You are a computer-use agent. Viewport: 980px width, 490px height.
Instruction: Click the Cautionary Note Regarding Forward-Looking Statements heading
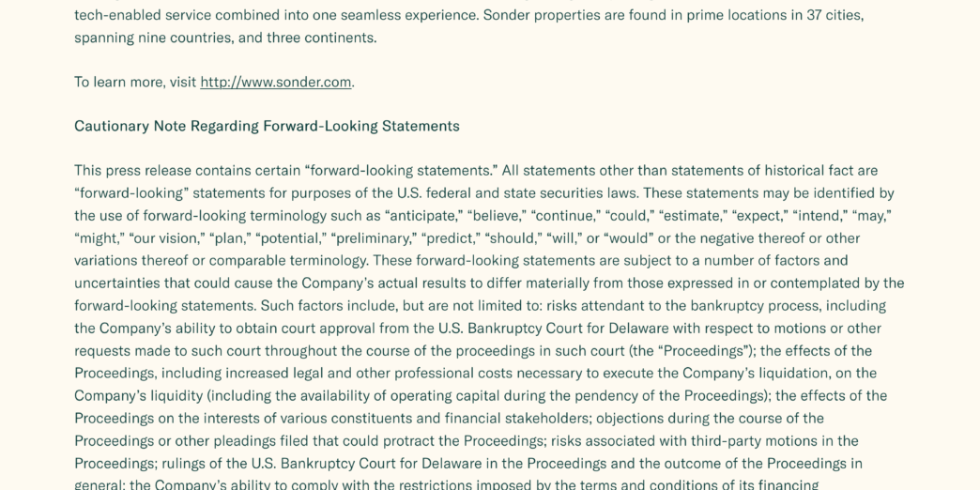[x=267, y=126]
